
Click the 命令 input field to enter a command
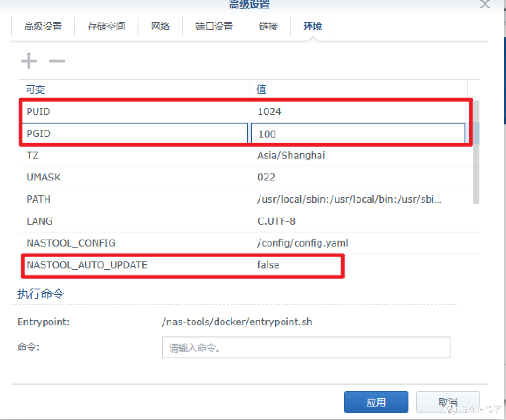point(305,347)
